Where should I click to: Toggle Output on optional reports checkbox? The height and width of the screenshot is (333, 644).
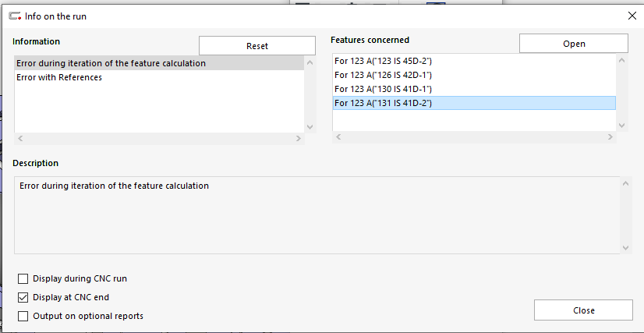pos(23,316)
